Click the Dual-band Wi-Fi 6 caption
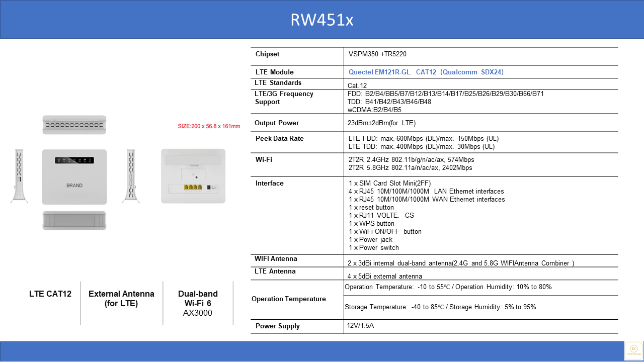 click(x=198, y=298)
